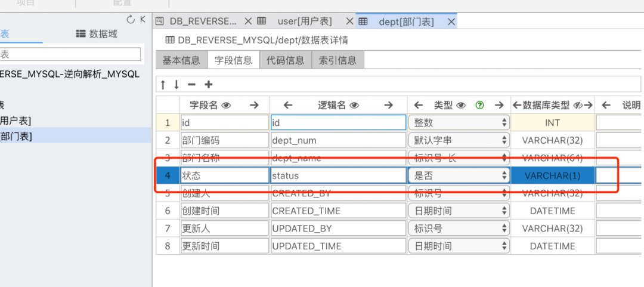Select the DB_REVERSE tab
Image resolution: width=644 pixels, height=287 pixels.
[x=203, y=21]
